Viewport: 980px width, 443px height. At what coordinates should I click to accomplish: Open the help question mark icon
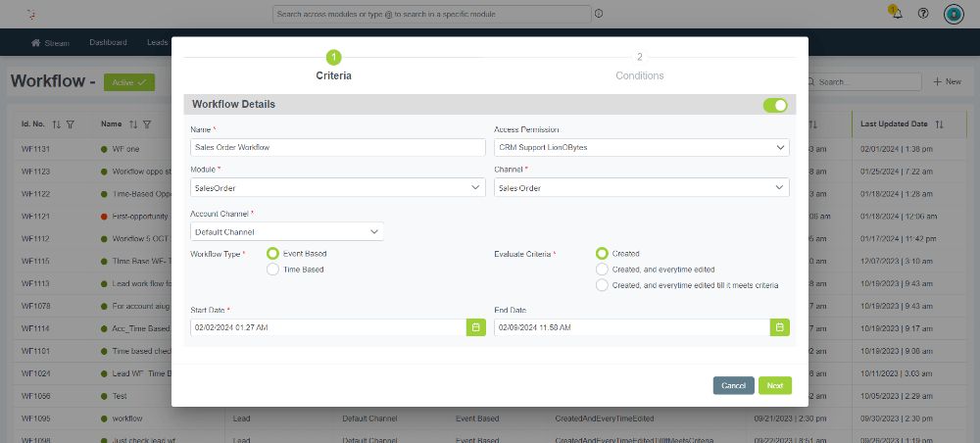coord(923,14)
